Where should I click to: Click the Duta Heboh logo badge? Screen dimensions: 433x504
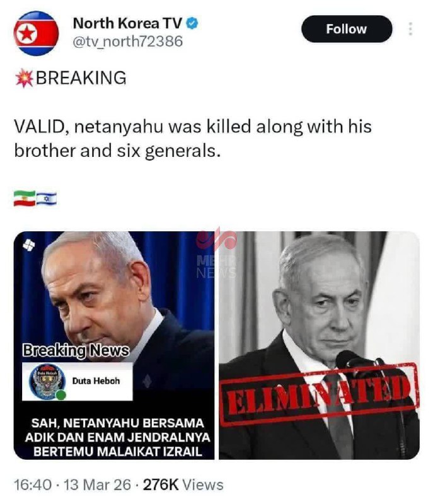click(x=47, y=382)
